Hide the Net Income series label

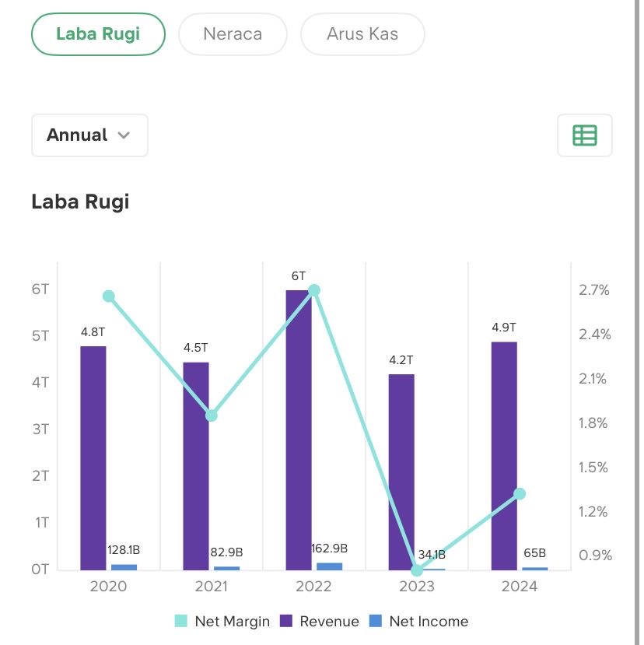[429, 621]
